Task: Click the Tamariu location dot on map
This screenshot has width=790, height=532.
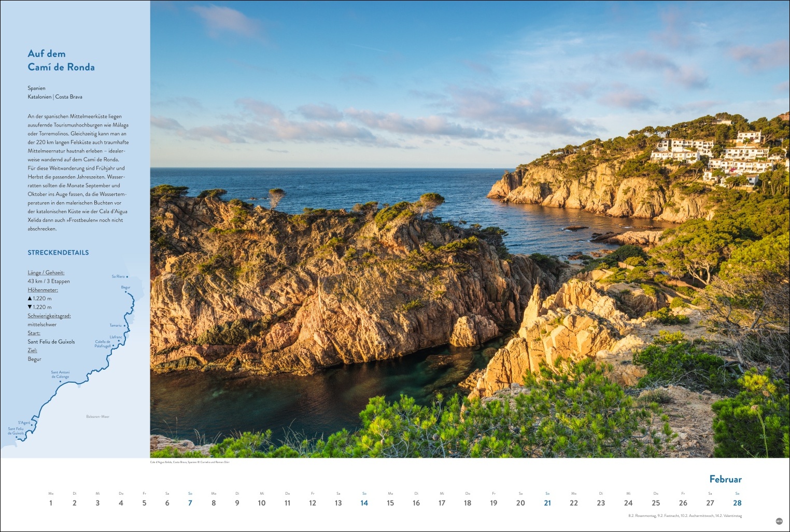Action: coord(124,326)
